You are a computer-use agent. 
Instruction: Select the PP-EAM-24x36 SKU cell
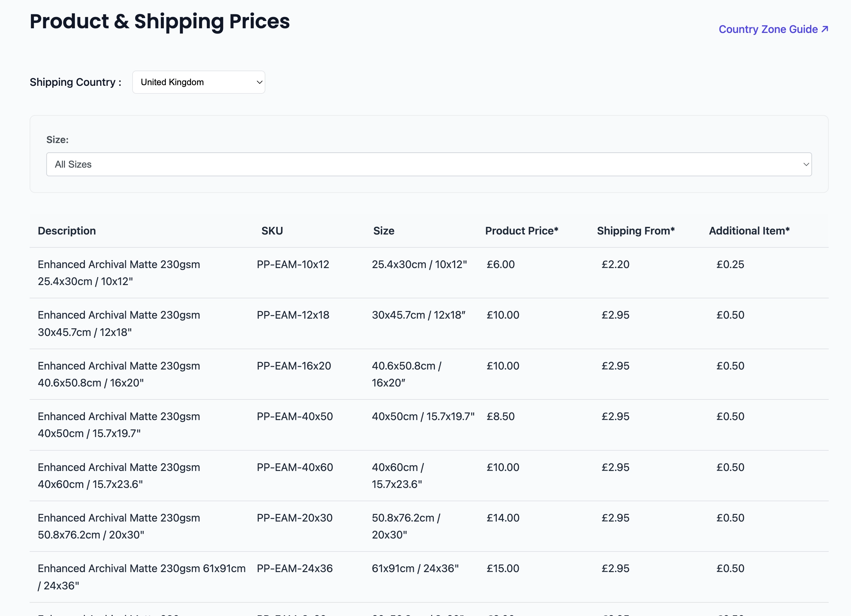point(295,568)
